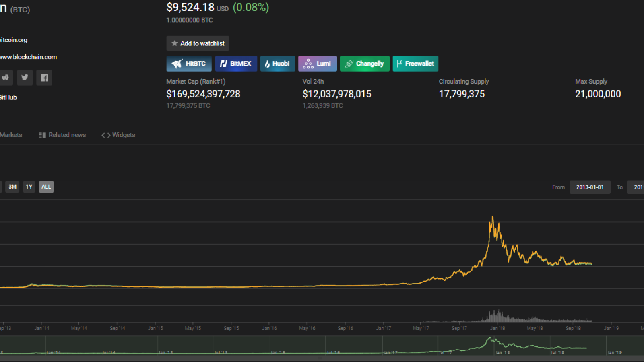
Task: Switch to the Widgets tab
Action: (118, 135)
